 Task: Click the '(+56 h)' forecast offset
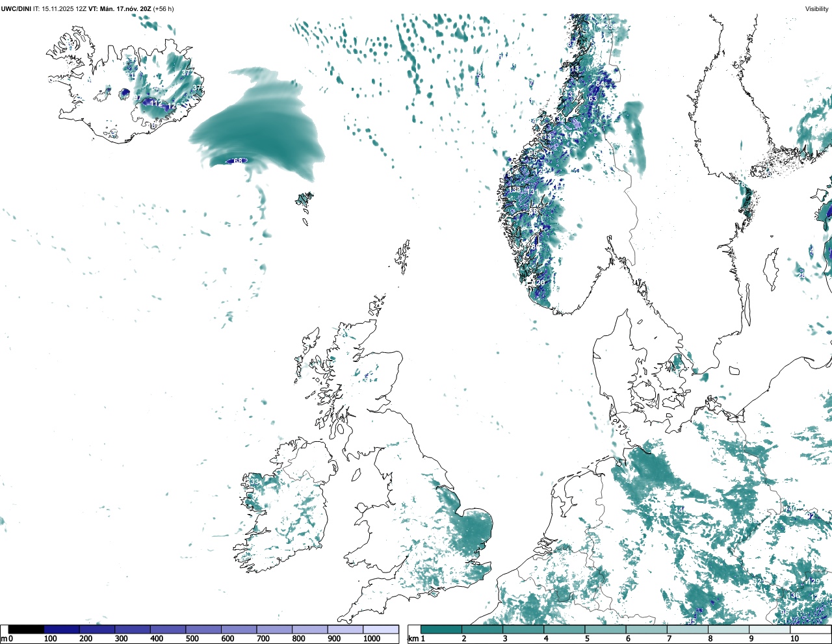[x=163, y=8]
